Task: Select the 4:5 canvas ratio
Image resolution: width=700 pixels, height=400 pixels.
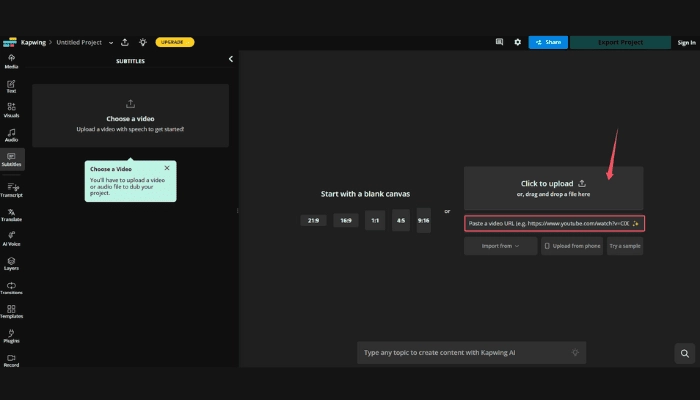Action: [x=401, y=220]
